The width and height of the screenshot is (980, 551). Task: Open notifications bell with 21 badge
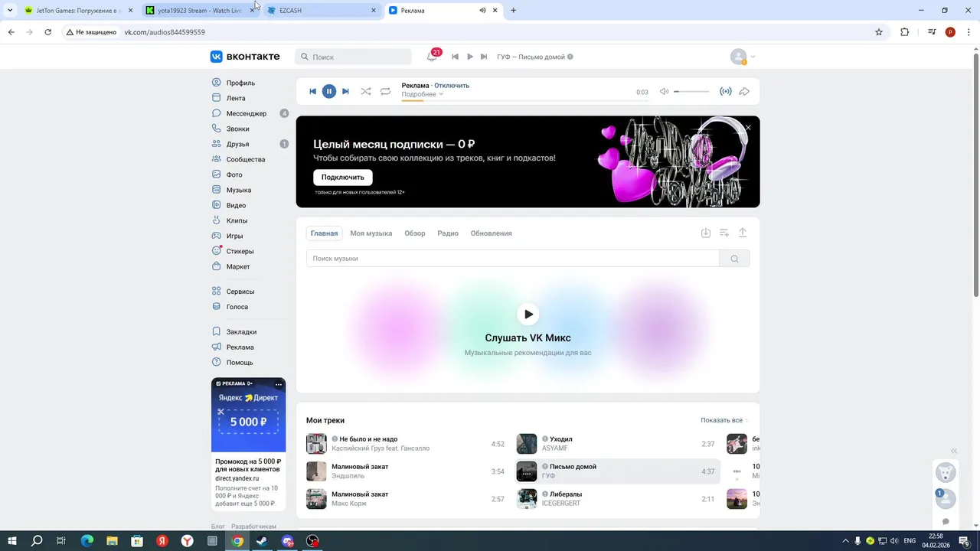(432, 57)
